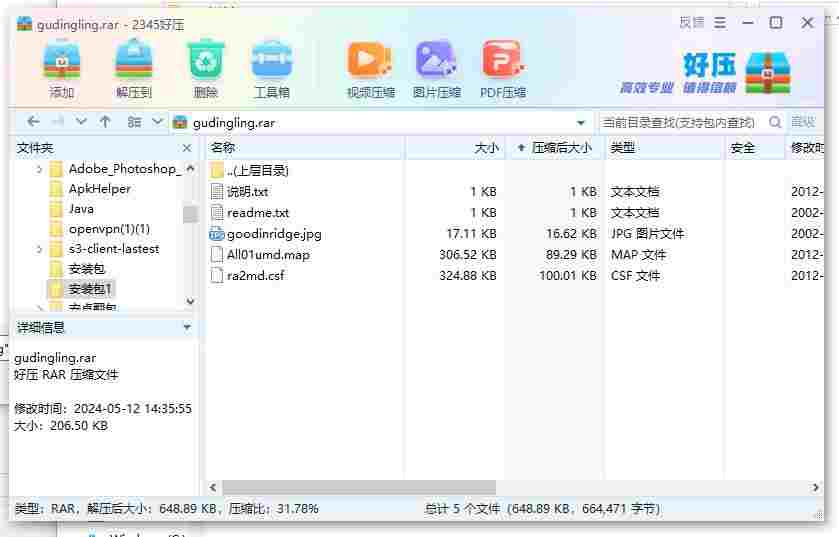Click the JPG 图片文件 type cell
839x537 pixels.
point(647,234)
